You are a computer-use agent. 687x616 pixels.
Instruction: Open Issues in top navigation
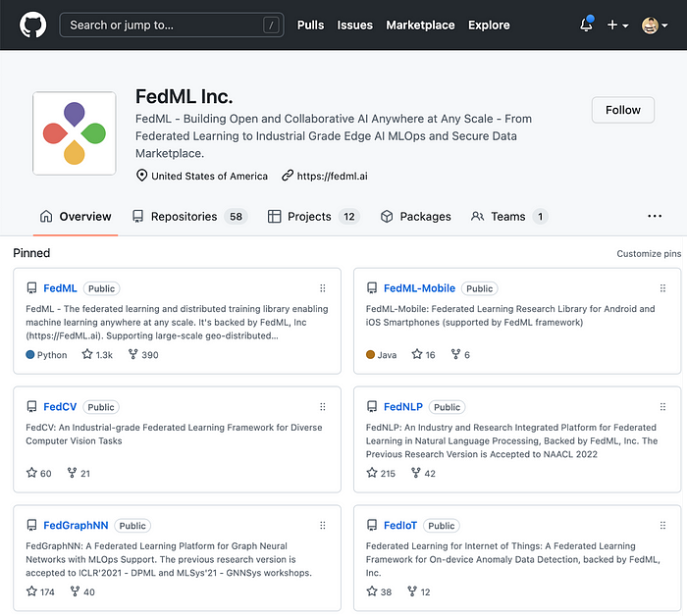tap(354, 25)
